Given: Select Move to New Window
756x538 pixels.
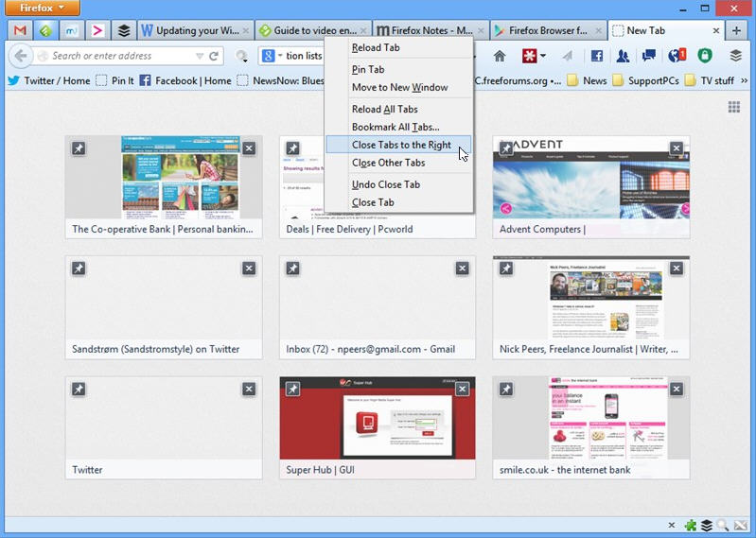Looking at the screenshot, I should tap(399, 87).
